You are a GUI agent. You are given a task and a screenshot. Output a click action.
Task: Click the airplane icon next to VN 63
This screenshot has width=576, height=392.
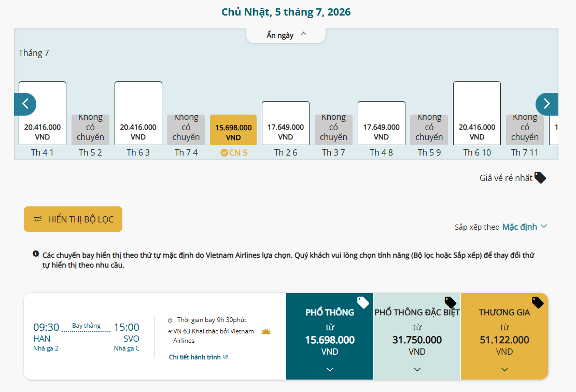[x=170, y=331]
